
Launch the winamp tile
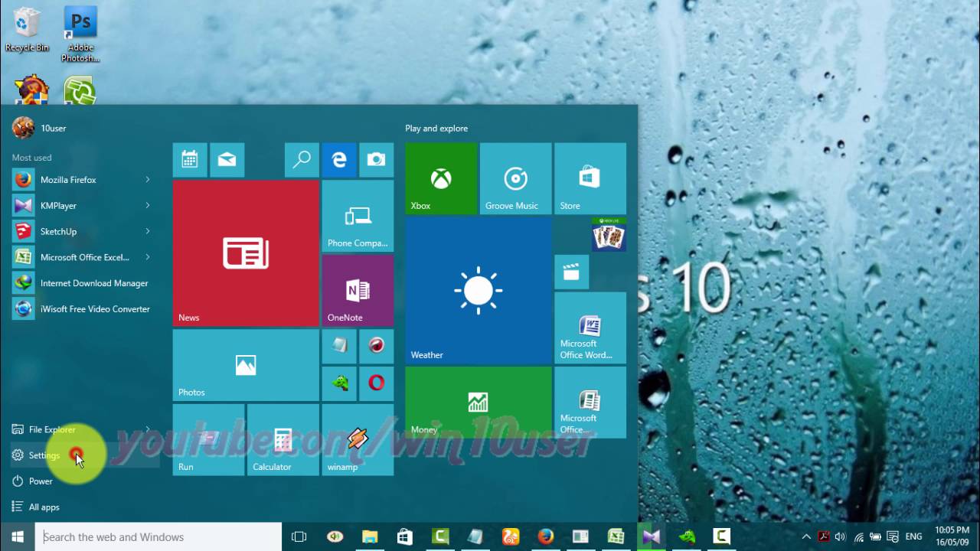(358, 440)
